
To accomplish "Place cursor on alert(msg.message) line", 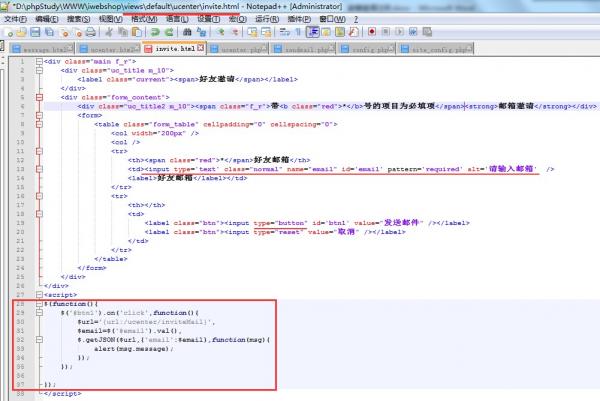I will coord(134,349).
